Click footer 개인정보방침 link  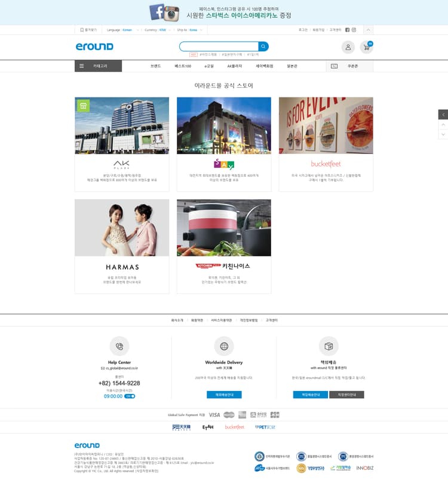point(248,320)
